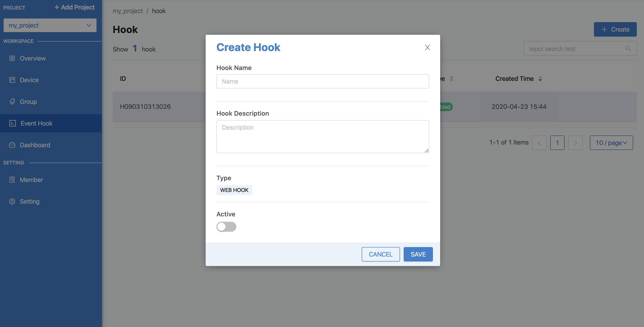Open Dashboard menu item

51,145
